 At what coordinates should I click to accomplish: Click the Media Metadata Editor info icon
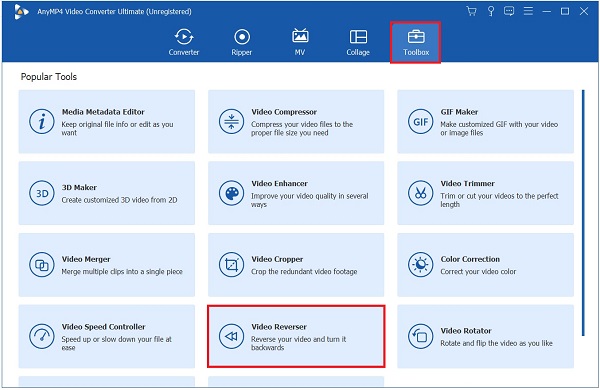coord(42,122)
